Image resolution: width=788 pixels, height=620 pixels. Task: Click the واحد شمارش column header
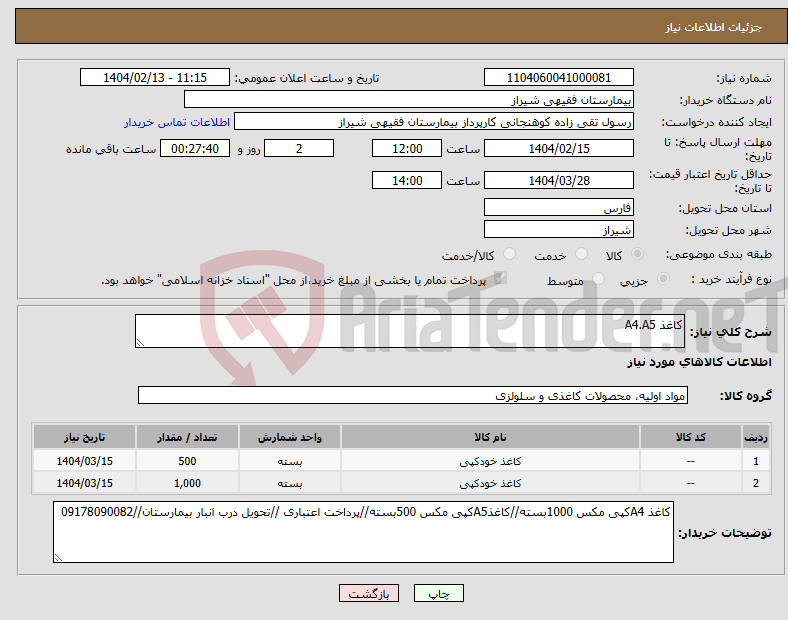[289, 437]
